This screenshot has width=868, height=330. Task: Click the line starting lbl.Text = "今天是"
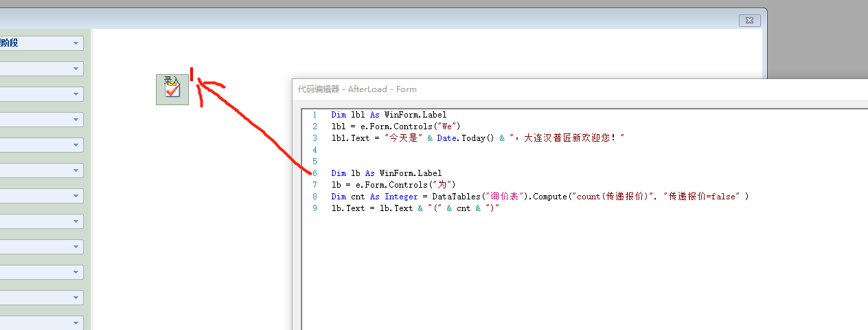(x=477, y=138)
